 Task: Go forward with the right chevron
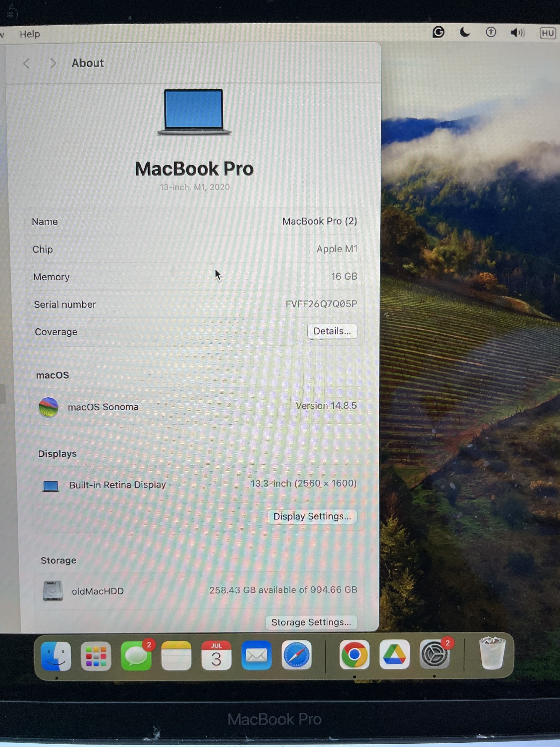pos(53,63)
